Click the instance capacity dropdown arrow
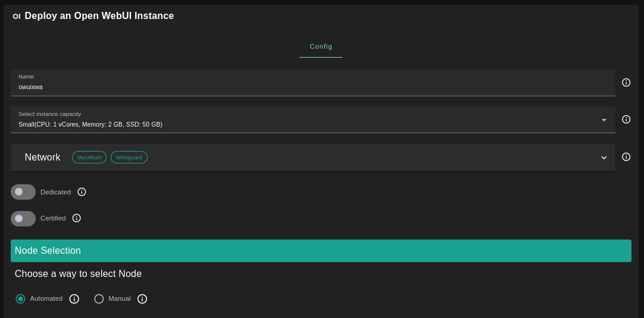The width and height of the screenshot is (644, 318). (x=604, y=120)
